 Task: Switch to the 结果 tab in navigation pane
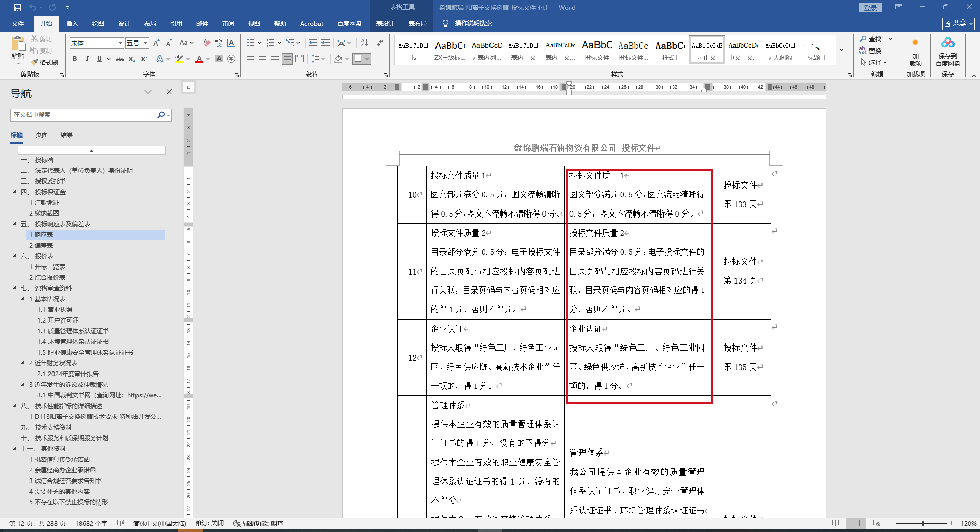[67, 135]
